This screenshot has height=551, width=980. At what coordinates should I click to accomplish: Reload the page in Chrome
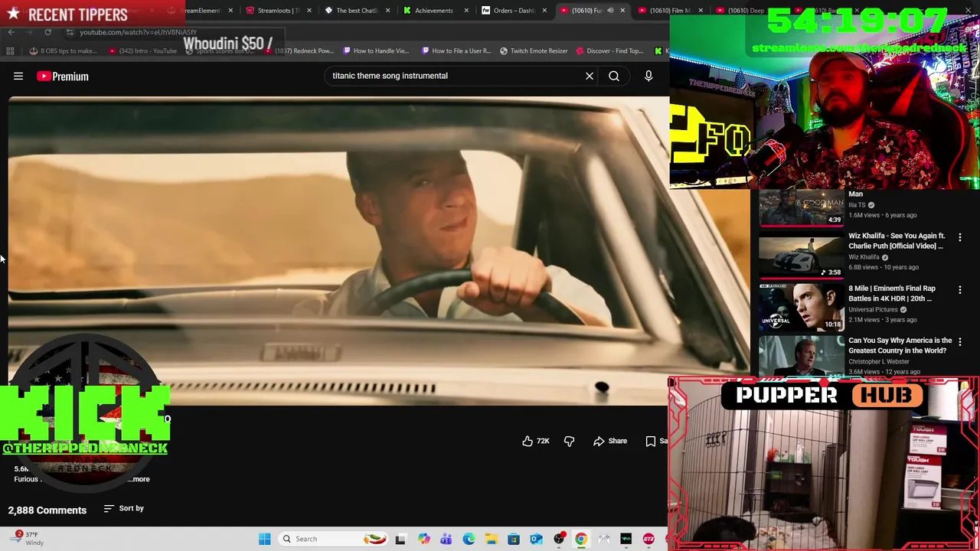(x=47, y=32)
